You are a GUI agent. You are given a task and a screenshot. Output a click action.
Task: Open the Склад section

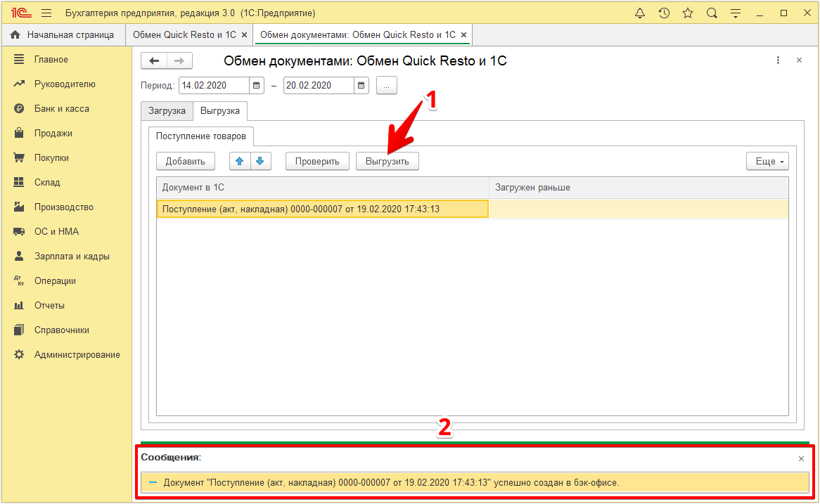(66, 183)
